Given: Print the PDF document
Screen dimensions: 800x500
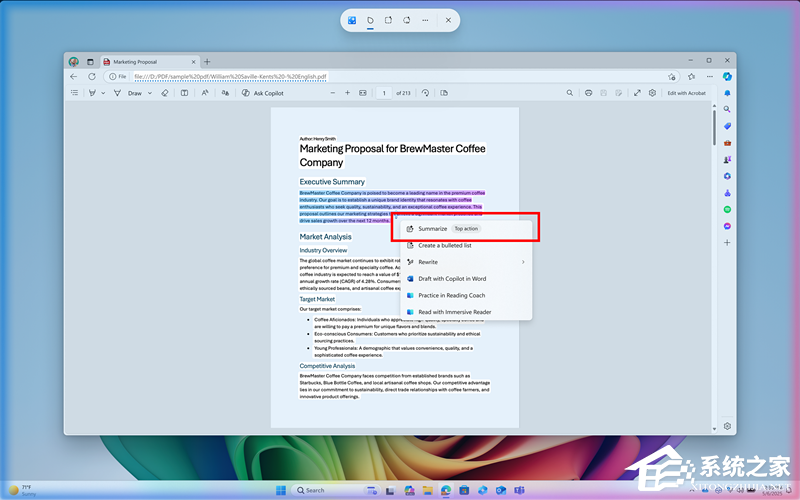Looking at the screenshot, I should point(589,93).
